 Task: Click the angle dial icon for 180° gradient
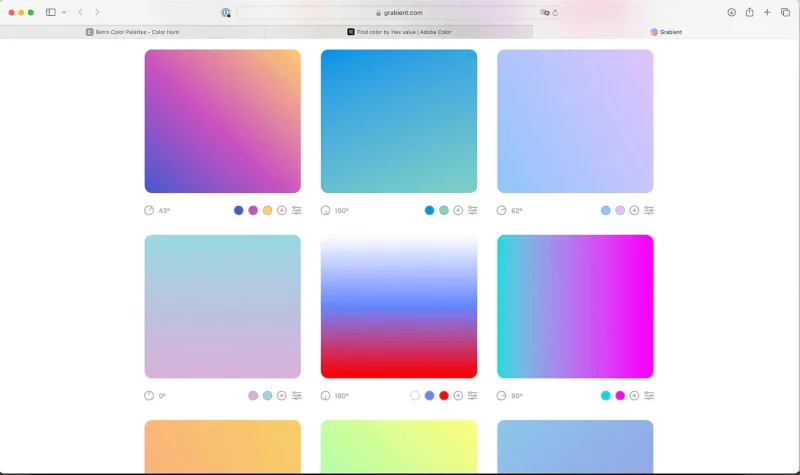pos(326,395)
